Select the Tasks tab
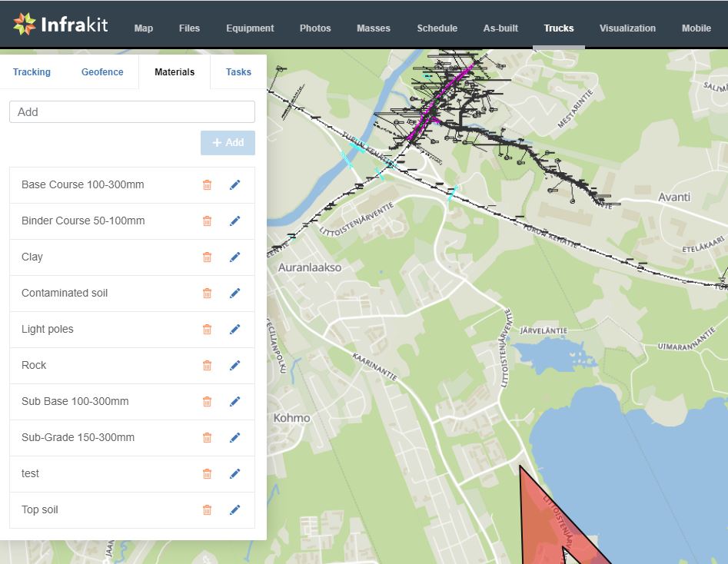This screenshot has height=564, width=728. [x=238, y=72]
